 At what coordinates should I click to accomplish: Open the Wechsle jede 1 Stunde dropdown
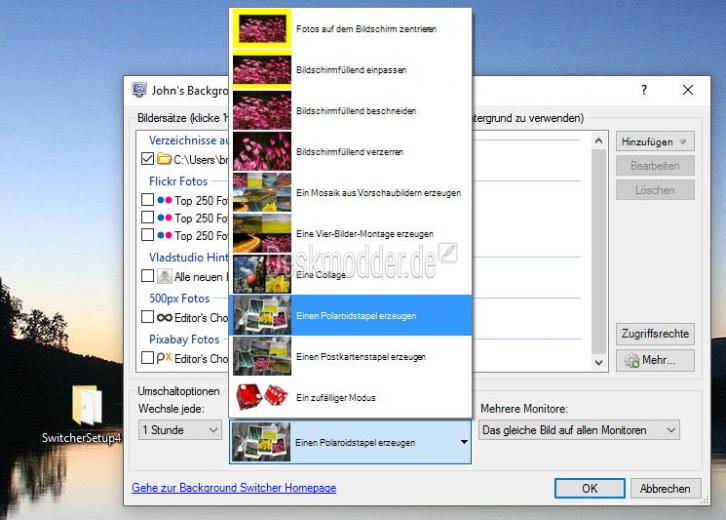[180, 430]
